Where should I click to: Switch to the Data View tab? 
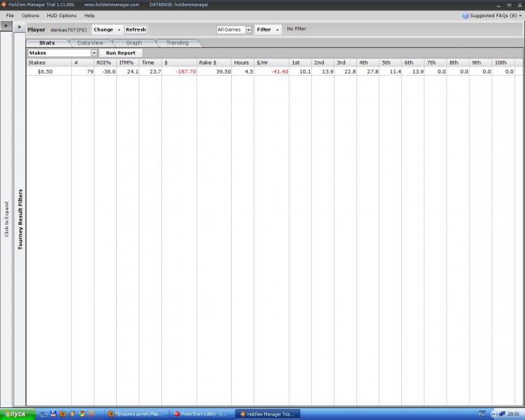(x=91, y=43)
